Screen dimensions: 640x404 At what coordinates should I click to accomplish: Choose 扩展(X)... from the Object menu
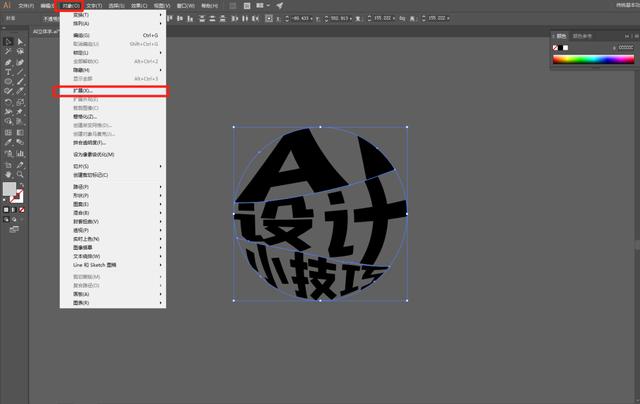click(111, 91)
